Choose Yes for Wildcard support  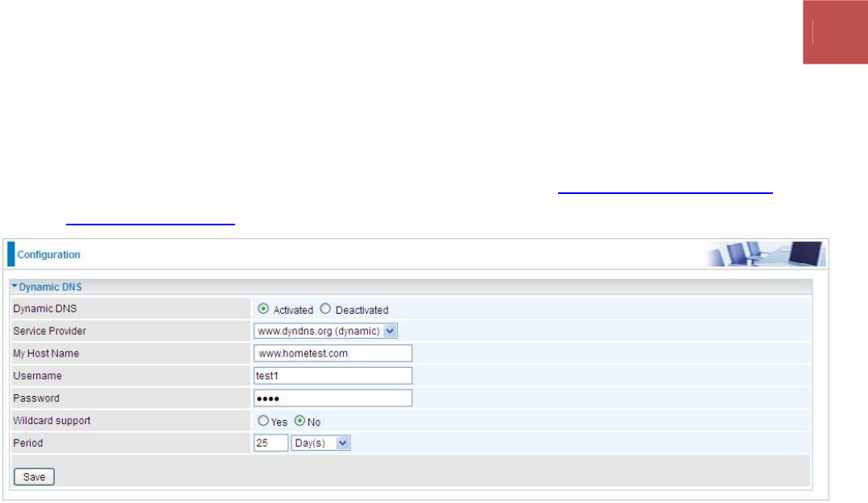pyautogui.click(x=263, y=421)
